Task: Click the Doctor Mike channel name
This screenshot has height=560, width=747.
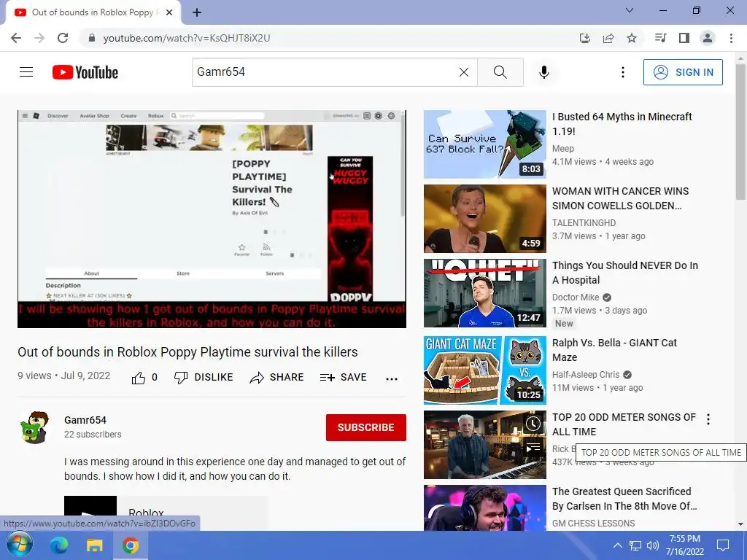Action: (576, 297)
